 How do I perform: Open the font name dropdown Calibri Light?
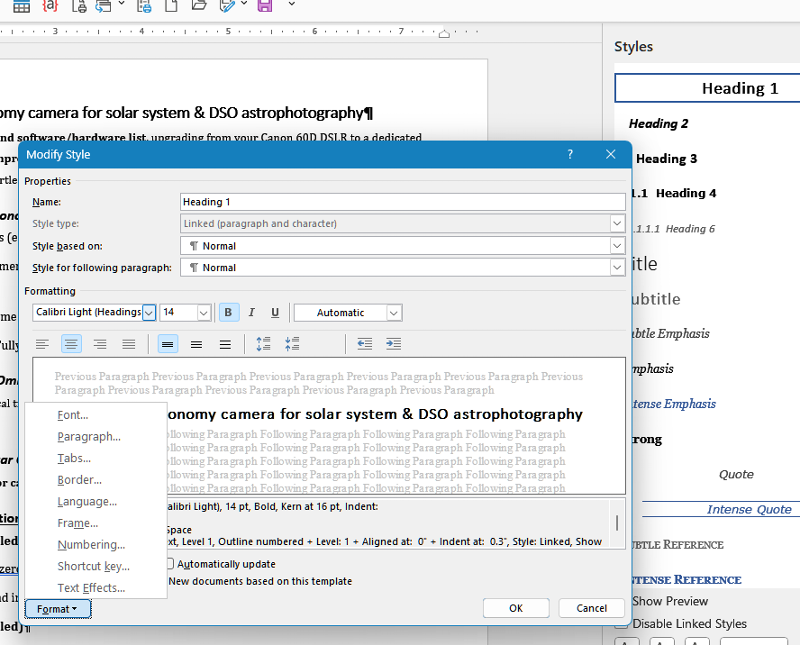pos(148,312)
